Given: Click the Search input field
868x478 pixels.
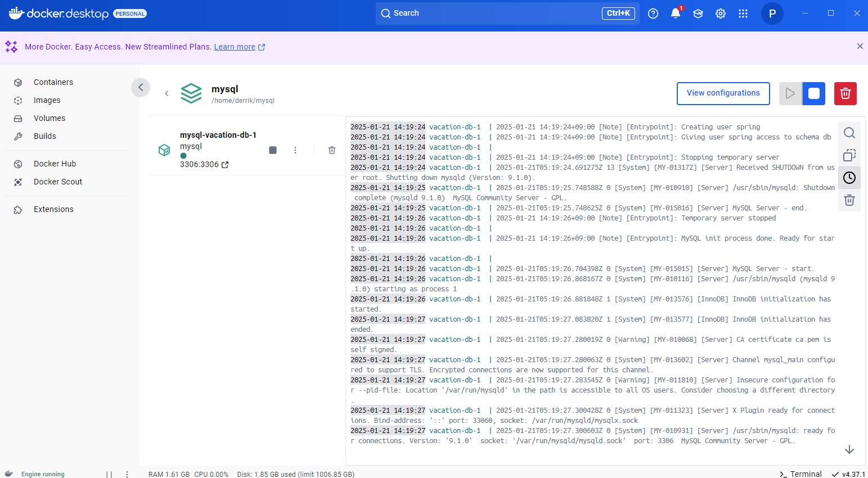Looking at the screenshot, I should pos(507,13).
